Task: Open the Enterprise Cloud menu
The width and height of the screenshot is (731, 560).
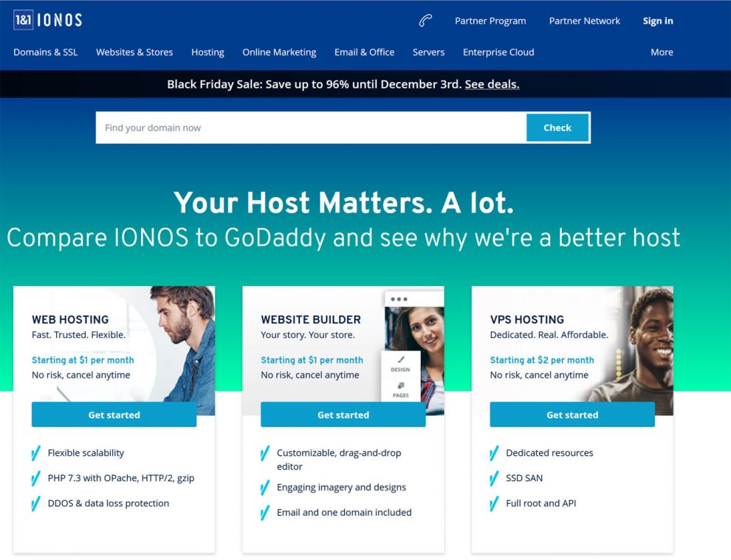Action: point(498,52)
